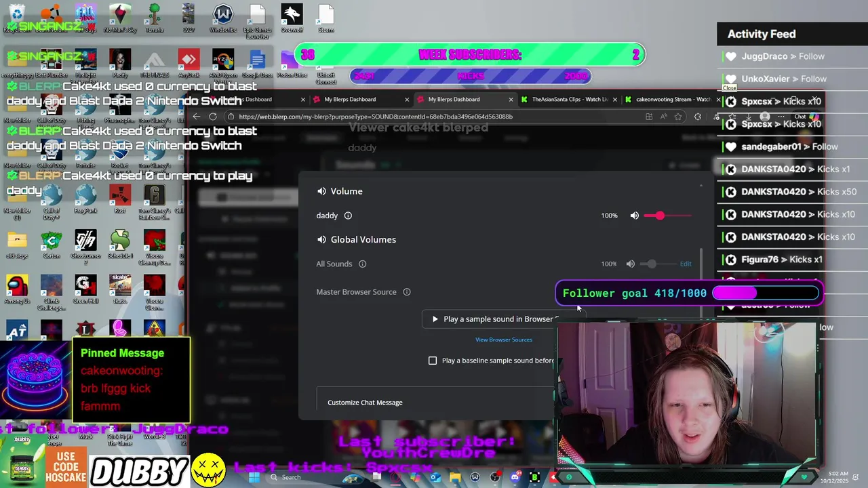Viewport: 868px width, 488px height.
Task: Open browser extensions puzzle icon
Action: pyautogui.click(x=697, y=117)
